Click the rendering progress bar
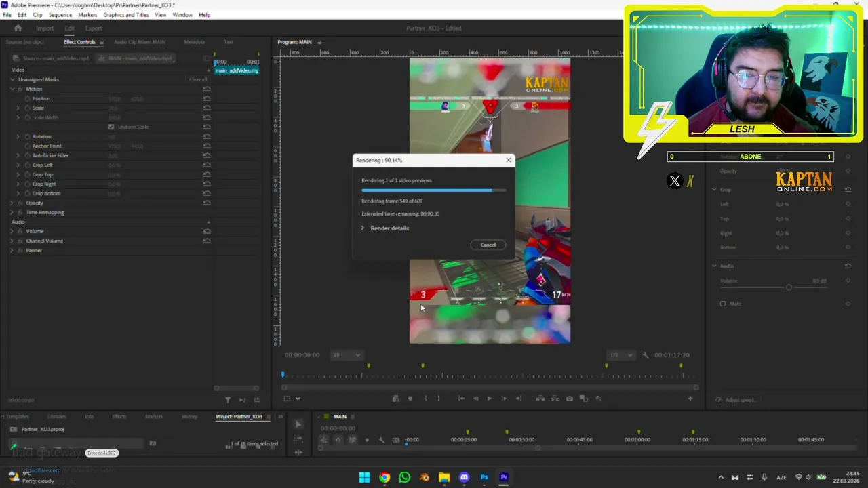 pos(434,190)
